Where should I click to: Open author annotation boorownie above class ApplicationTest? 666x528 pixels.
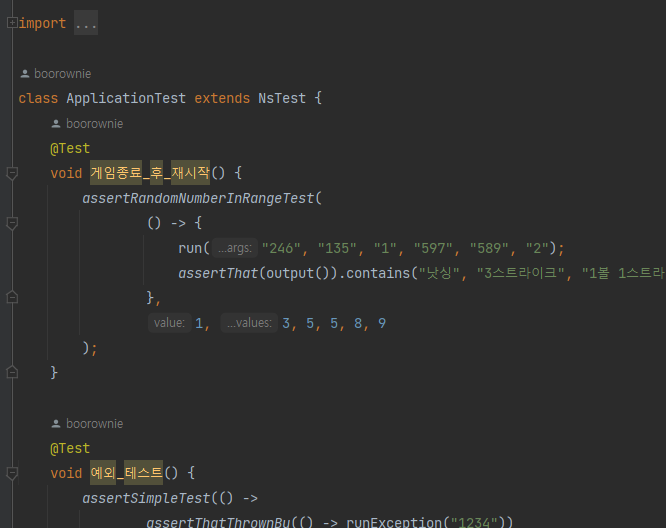(x=62, y=74)
